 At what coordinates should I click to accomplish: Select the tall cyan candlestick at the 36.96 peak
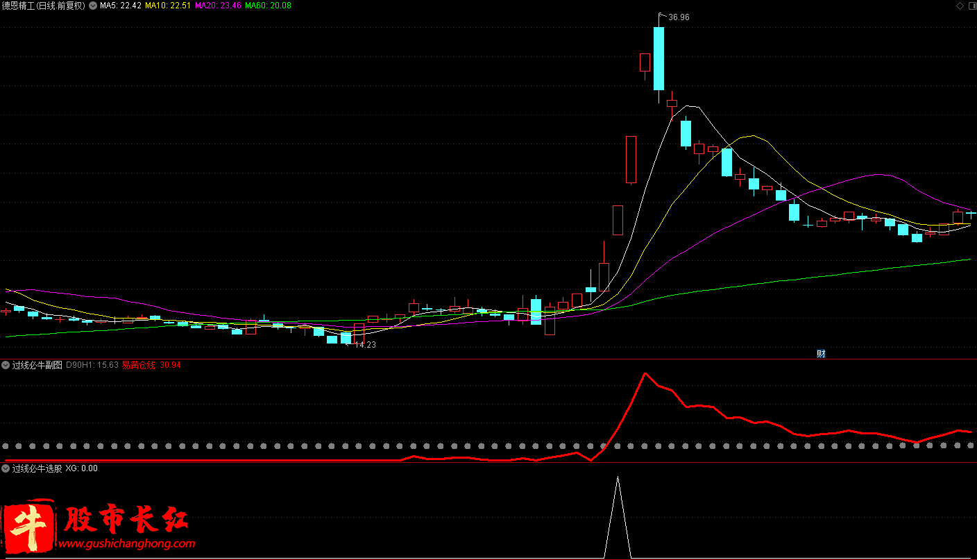[x=659, y=58]
